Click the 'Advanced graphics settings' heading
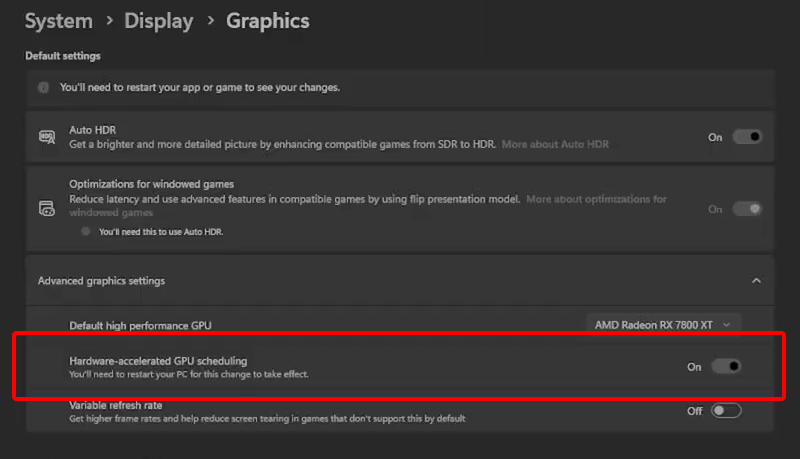 (x=101, y=281)
